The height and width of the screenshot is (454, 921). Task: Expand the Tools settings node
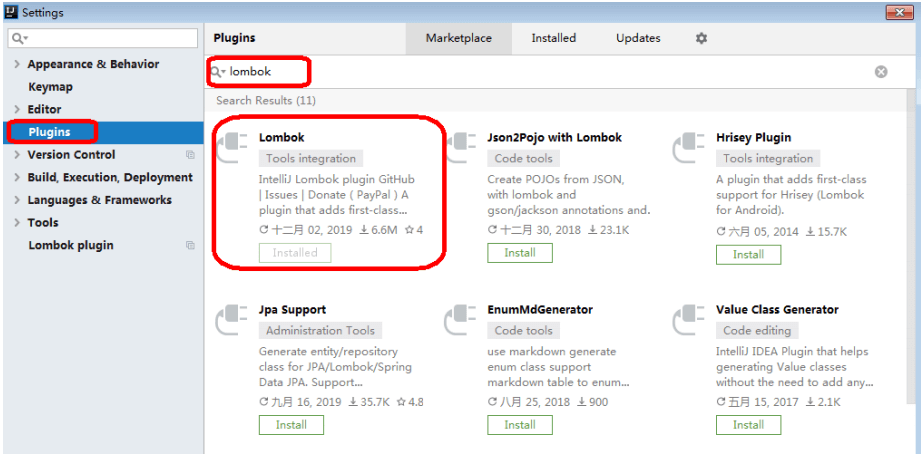coord(17,223)
